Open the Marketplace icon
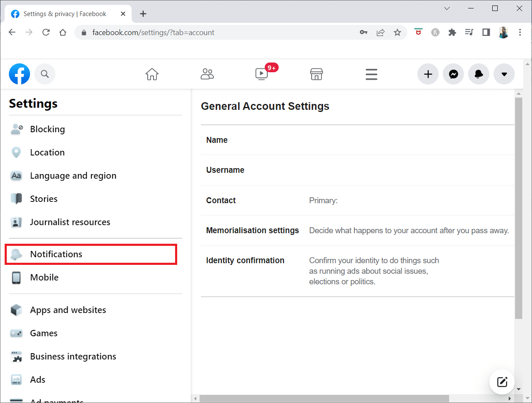Viewport: 532px width, 403px height. (316, 74)
